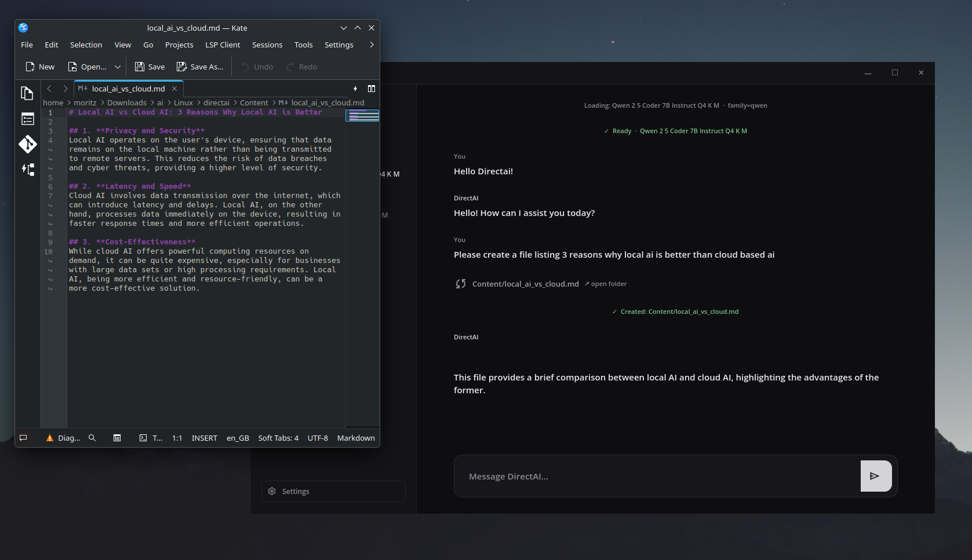972x560 pixels.
Task: Click the Quick Open lightning icon
Action: 355,89
